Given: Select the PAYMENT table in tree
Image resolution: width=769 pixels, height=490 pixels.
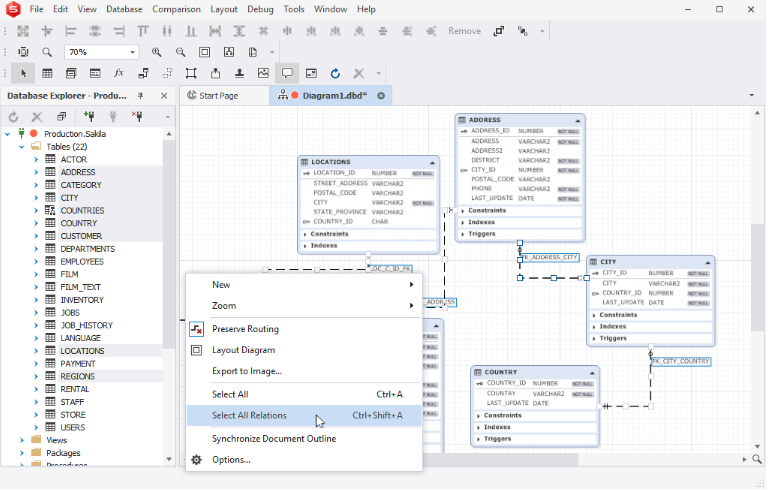Looking at the screenshot, I should 77,364.
